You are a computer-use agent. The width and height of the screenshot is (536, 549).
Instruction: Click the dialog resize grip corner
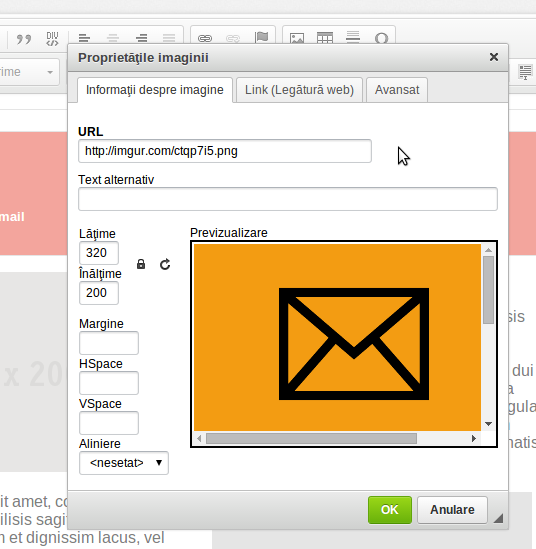pyautogui.click(x=498, y=518)
